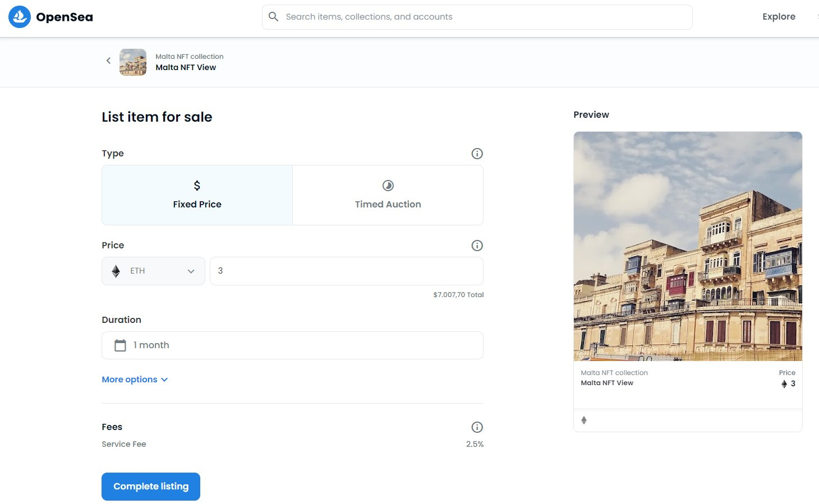Click the search magnifier icon
This screenshot has width=819, height=504.
273,17
